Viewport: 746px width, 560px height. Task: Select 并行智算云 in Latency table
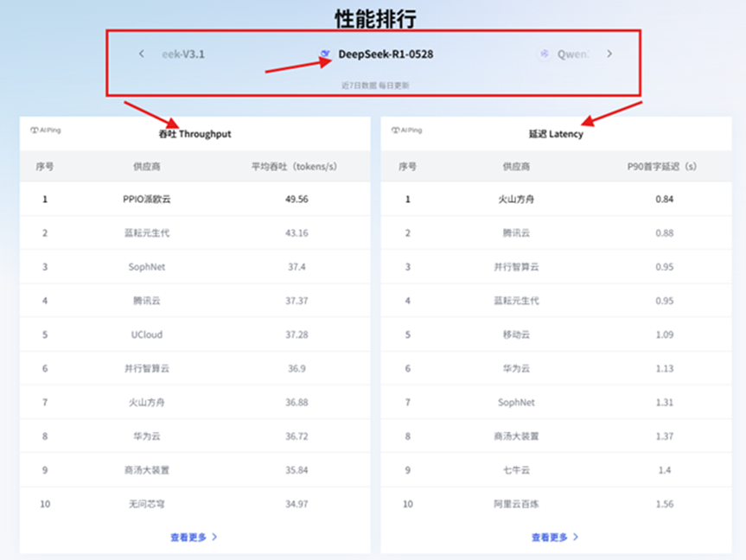[x=516, y=267]
